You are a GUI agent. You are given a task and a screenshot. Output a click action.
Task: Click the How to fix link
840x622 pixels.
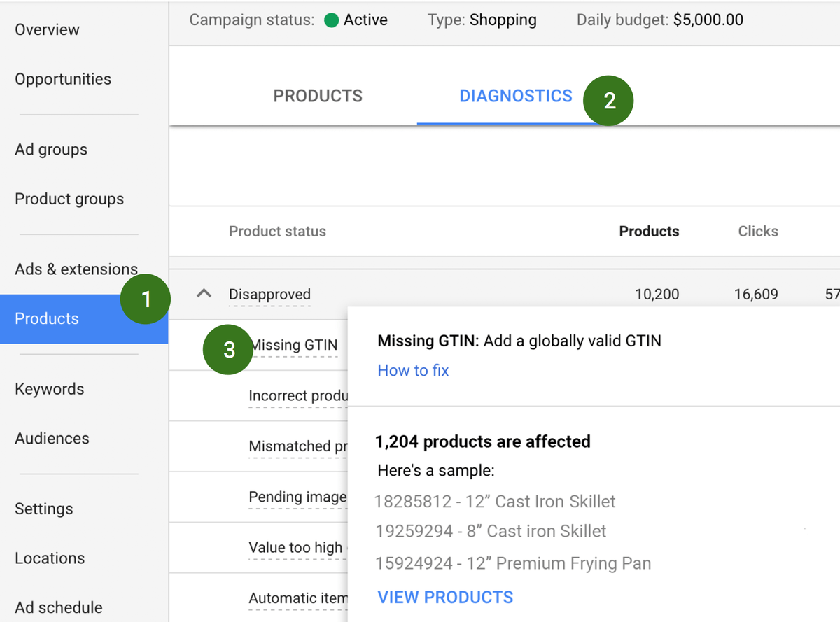click(413, 371)
